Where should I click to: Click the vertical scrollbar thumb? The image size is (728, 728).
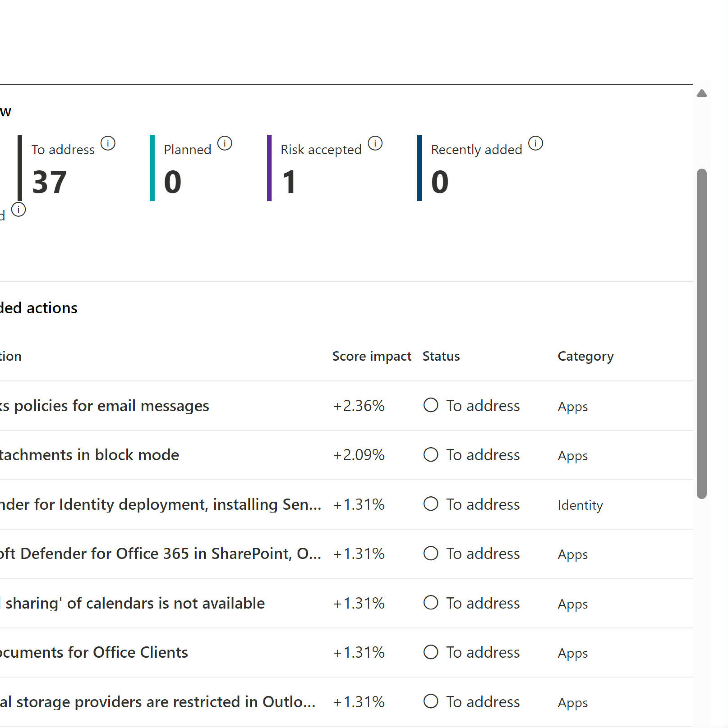pyautogui.click(x=702, y=333)
